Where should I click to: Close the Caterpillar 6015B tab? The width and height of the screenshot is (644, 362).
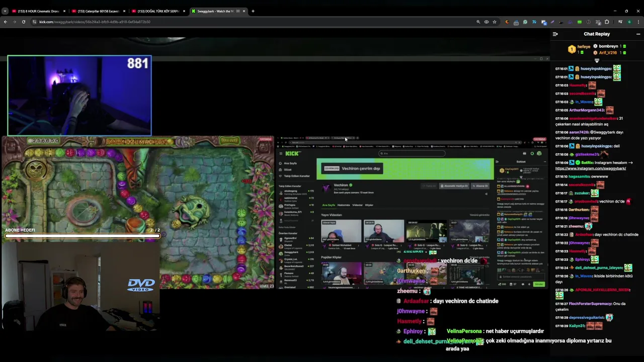124,11
